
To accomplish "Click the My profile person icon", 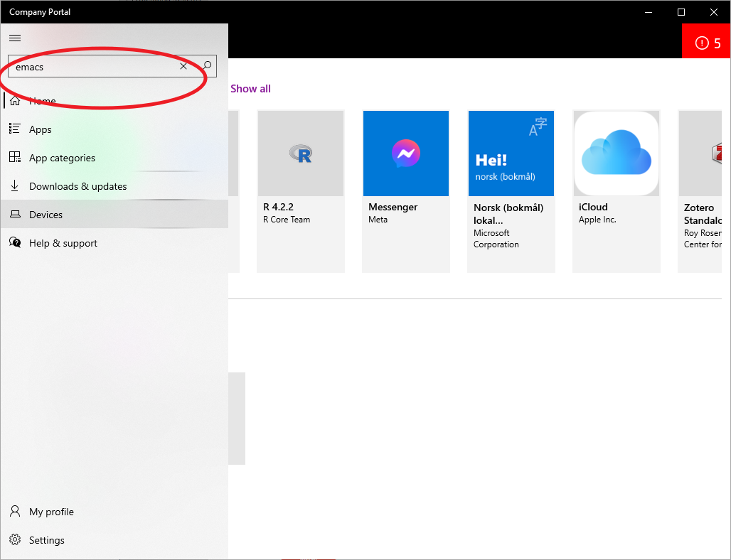I will pos(15,511).
